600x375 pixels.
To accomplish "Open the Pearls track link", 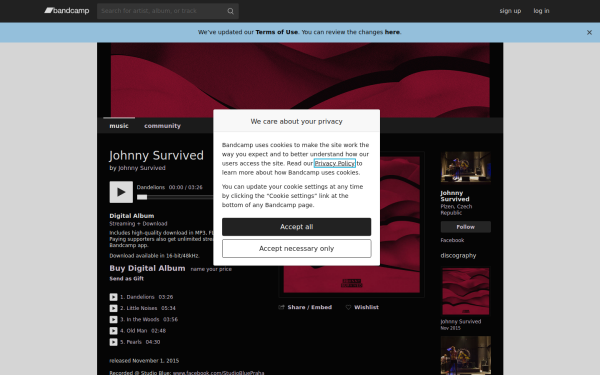I will (x=134, y=342).
